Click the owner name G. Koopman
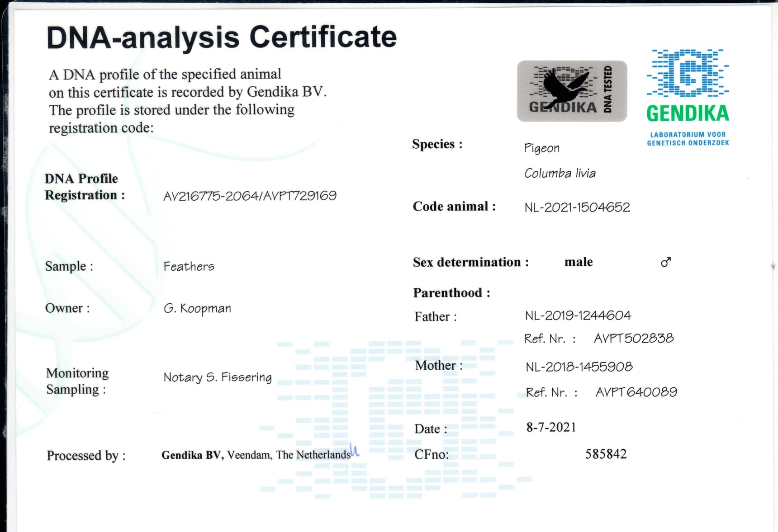This screenshot has width=778, height=532. click(197, 308)
